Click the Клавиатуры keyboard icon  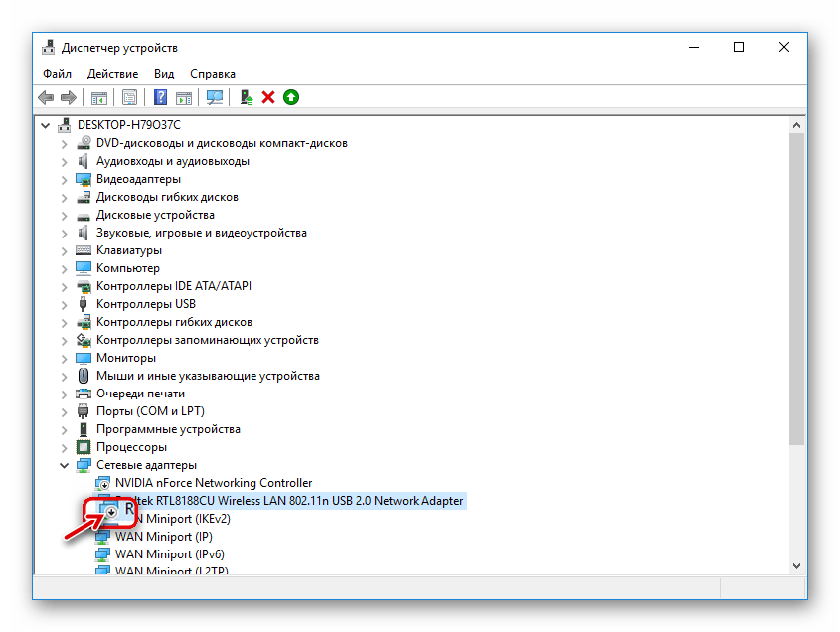point(84,250)
